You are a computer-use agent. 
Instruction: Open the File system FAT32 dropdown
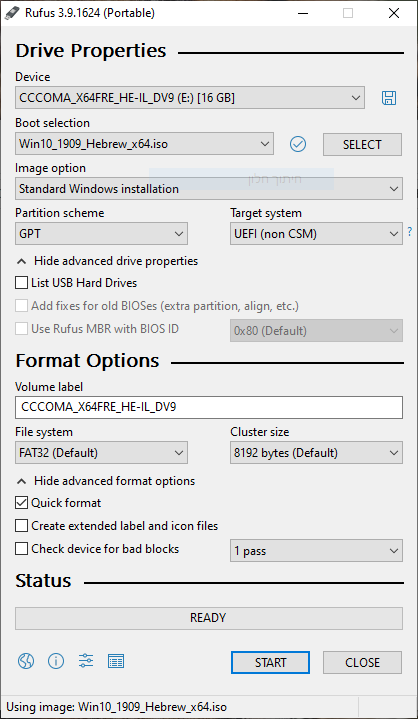coord(101,453)
